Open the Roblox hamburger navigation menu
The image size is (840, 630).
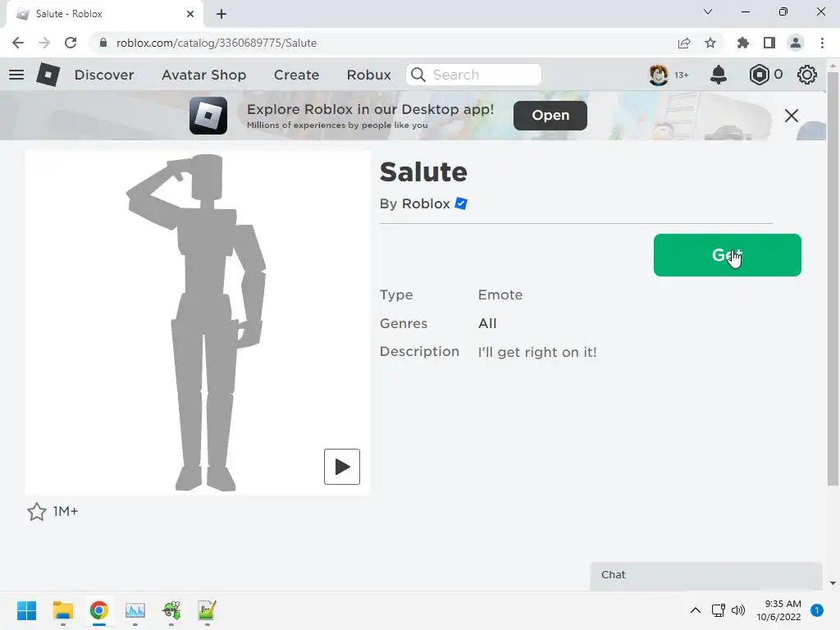pos(16,75)
